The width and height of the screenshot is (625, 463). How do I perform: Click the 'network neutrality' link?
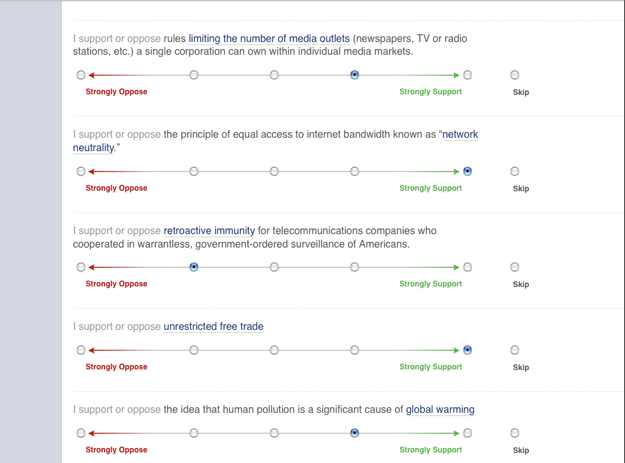tap(460, 134)
